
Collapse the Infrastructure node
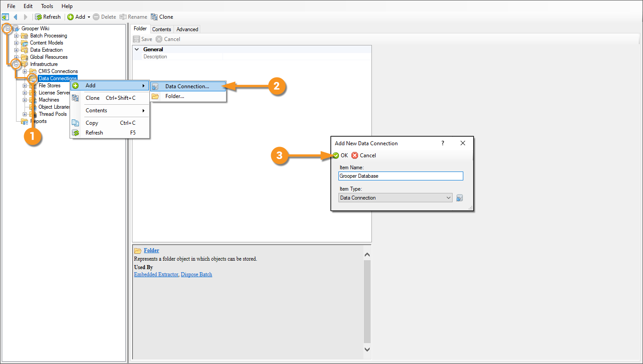(x=16, y=64)
